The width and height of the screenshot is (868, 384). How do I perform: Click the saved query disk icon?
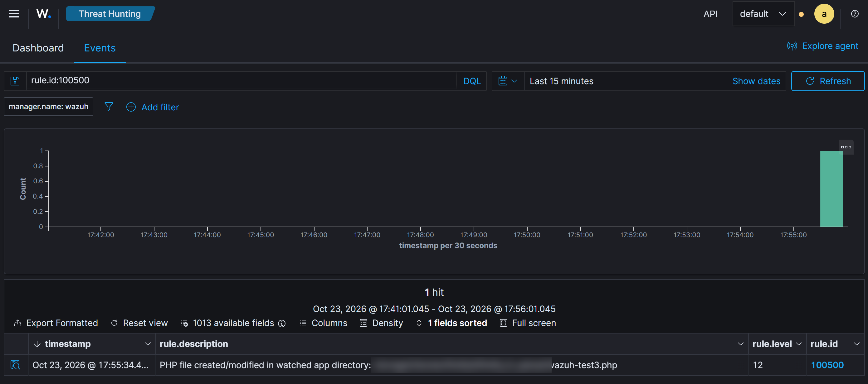(x=15, y=81)
